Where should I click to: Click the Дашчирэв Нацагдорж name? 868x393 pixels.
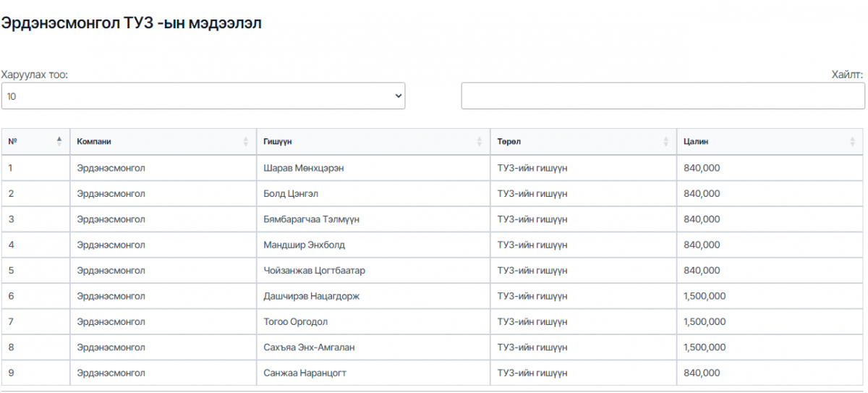311,296
